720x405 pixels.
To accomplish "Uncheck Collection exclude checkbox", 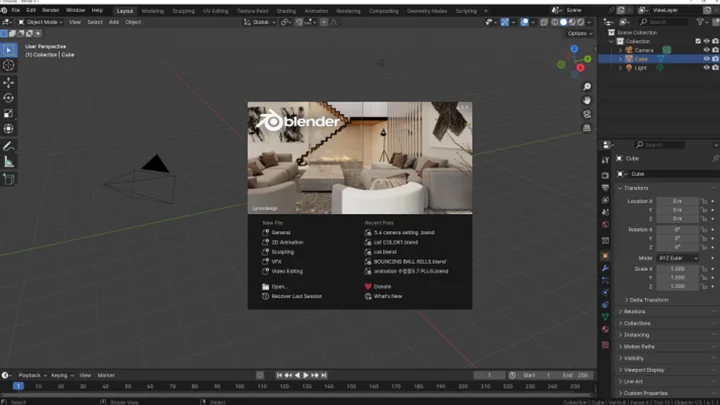I will (x=698, y=41).
